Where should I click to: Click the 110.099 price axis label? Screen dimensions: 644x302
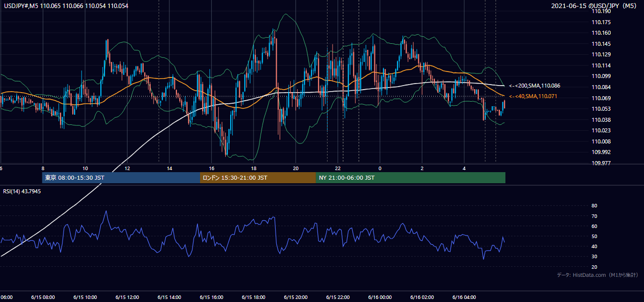coord(602,76)
